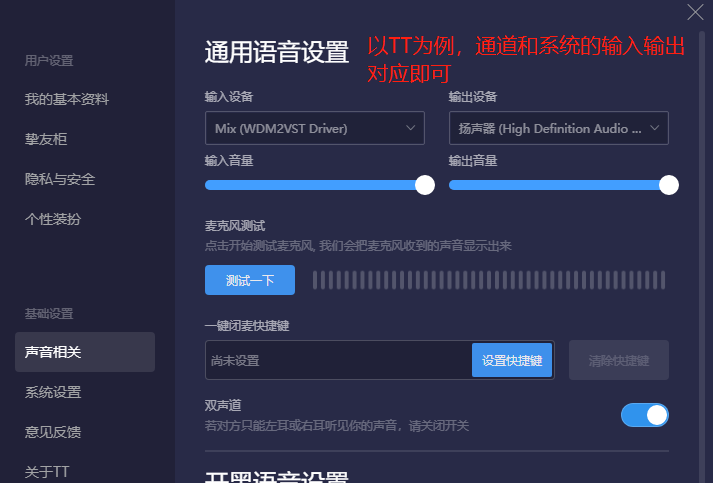713x483 pixels.
Task: Click 清除快捷键 button
Action: pyautogui.click(x=619, y=360)
